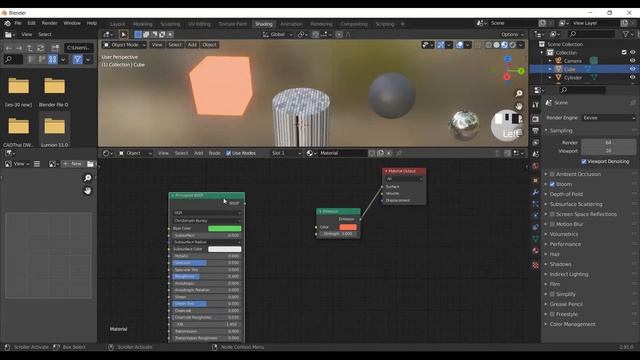The image size is (640, 360).
Task: Switch to the UV Editing workspace tab
Action: pyautogui.click(x=199, y=24)
